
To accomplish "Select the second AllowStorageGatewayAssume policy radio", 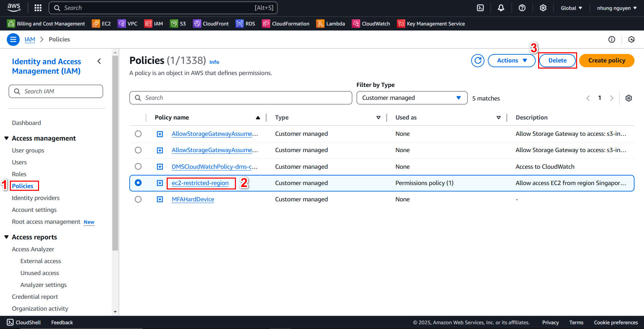I will (138, 150).
